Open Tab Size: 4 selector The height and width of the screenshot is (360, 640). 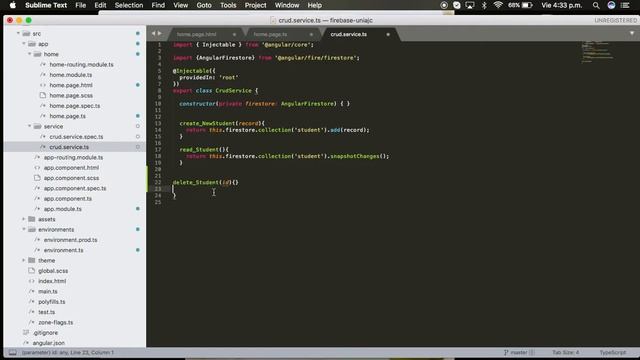(565, 352)
